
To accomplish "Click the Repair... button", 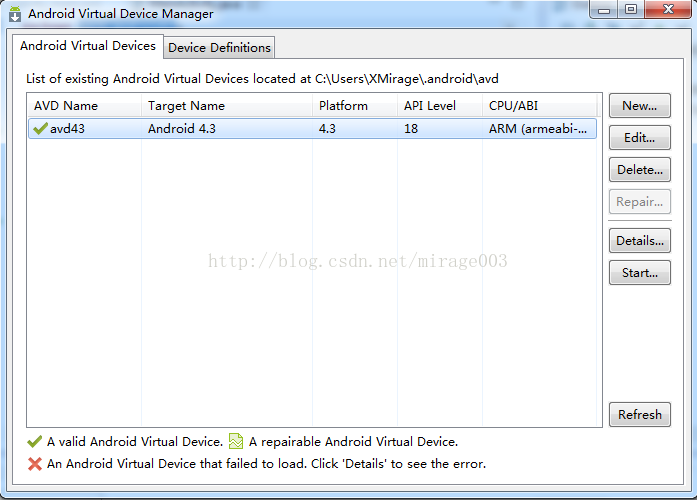I will 640,202.
